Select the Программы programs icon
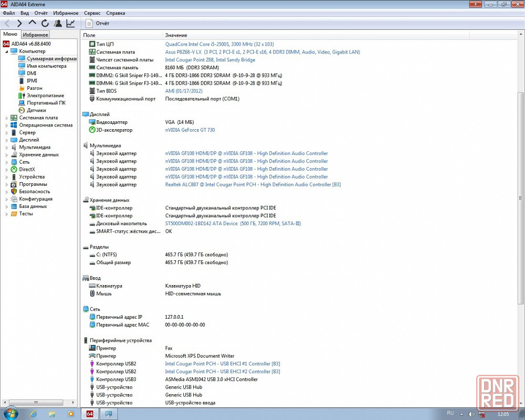Image resolution: width=525 pixels, height=420 pixels. (x=14, y=184)
